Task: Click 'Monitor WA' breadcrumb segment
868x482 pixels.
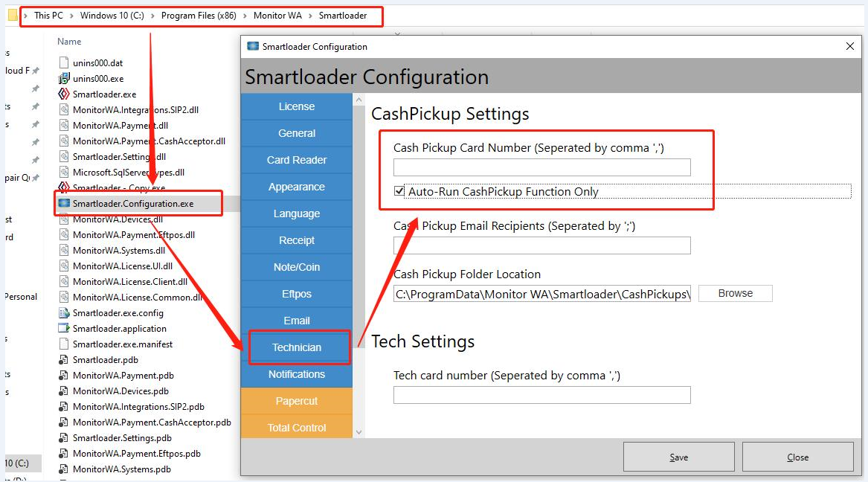Action: [x=277, y=16]
